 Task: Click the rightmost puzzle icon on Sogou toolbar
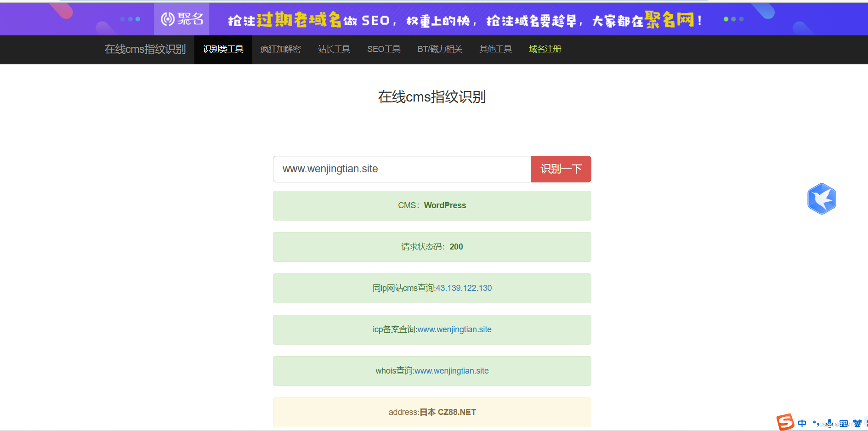[866, 423]
